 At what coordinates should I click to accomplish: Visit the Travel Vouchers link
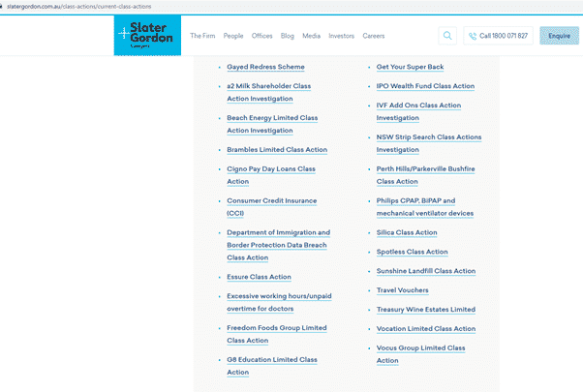click(402, 290)
